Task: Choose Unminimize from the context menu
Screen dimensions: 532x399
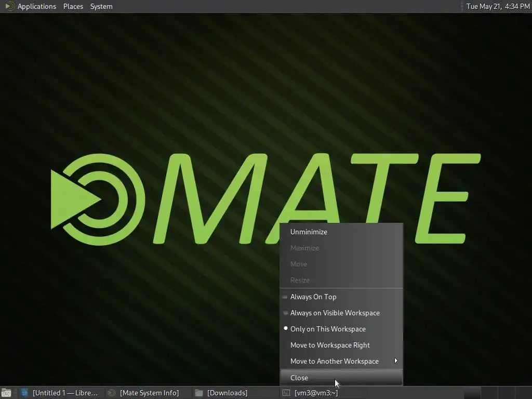Action: tap(341, 232)
